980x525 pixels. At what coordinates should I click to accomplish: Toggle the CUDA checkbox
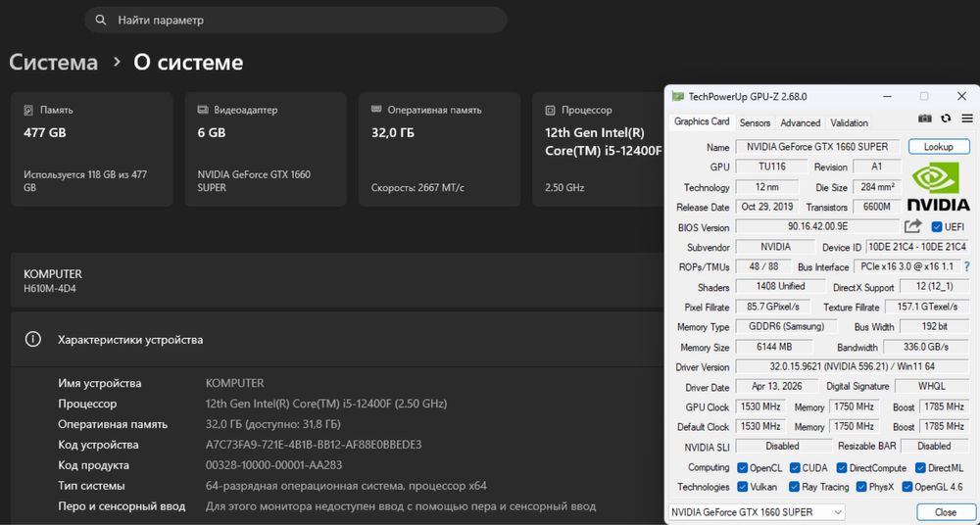795,467
